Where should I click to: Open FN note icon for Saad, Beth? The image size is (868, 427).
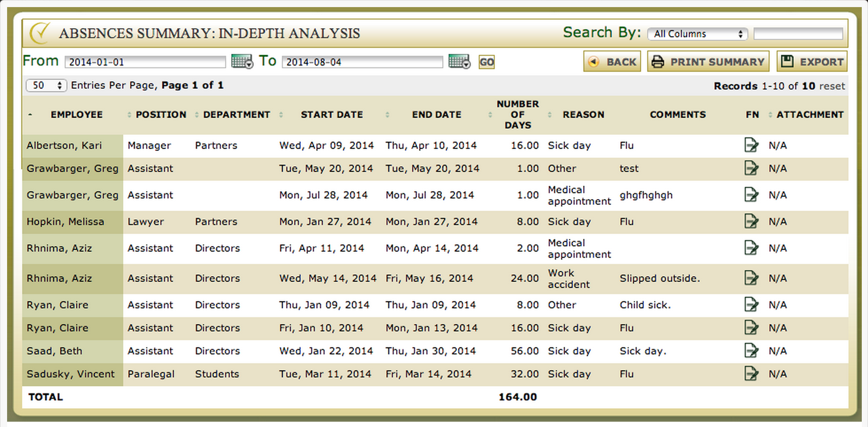pos(751,351)
